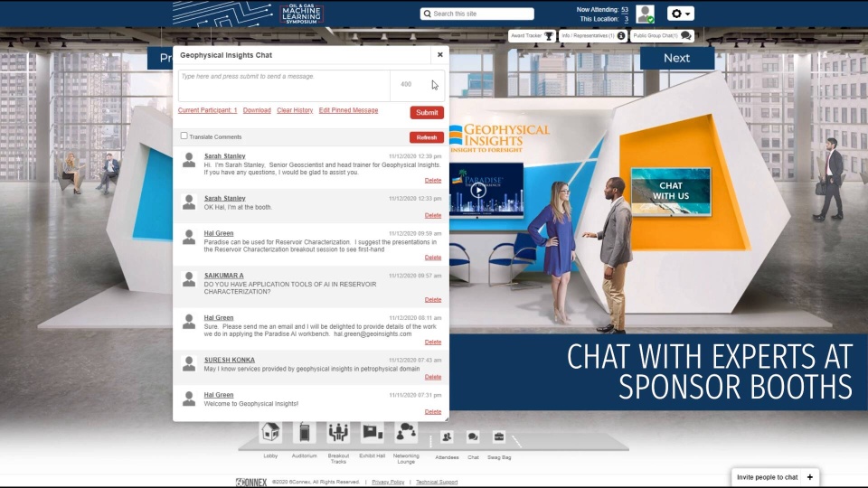The width and height of the screenshot is (868, 488).
Task: Click the user profile avatar in header
Action: 645,14
